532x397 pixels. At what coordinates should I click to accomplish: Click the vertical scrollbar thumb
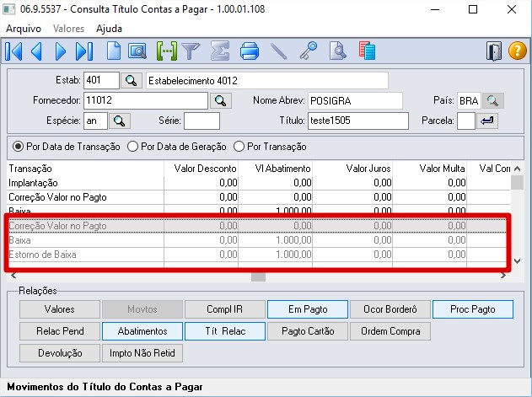coord(517,183)
